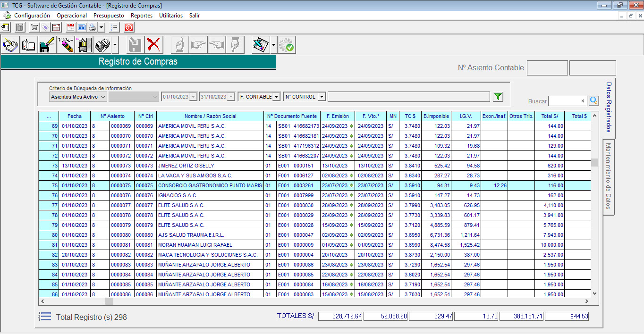Click the open book icon
644x334 pixels.
tap(28, 45)
